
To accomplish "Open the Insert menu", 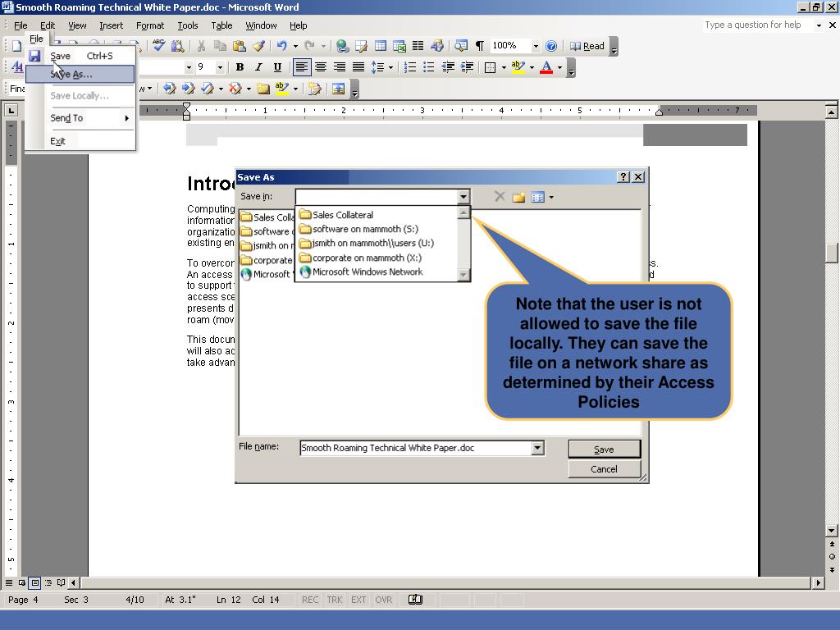I will click(111, 25).
